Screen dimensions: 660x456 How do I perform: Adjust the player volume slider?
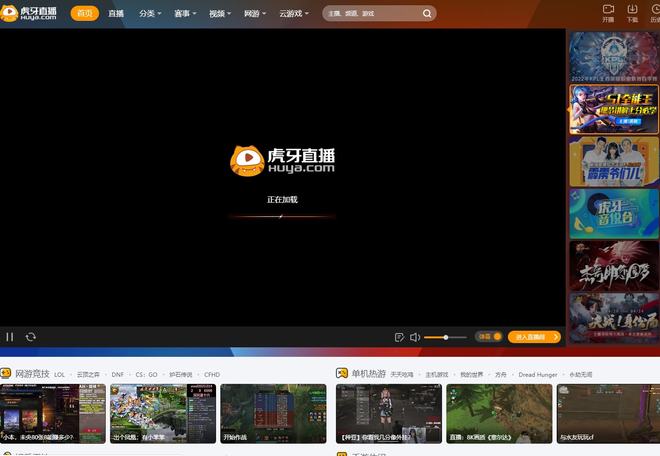point(445,337)
